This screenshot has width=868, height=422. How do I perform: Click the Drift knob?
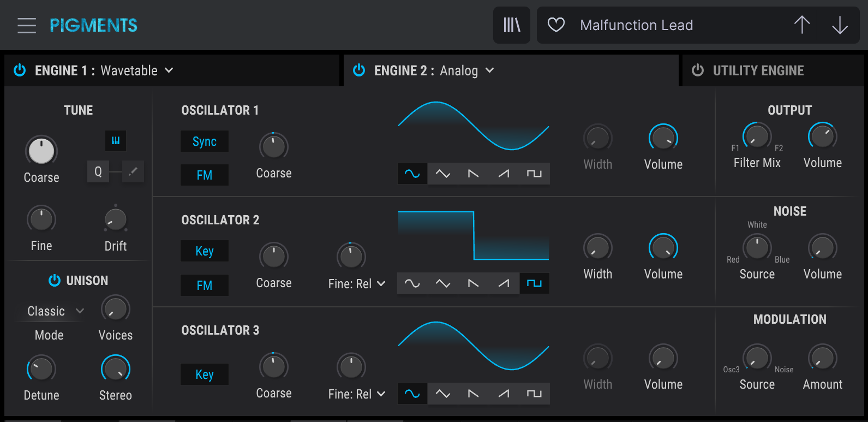tap(116, 219)
